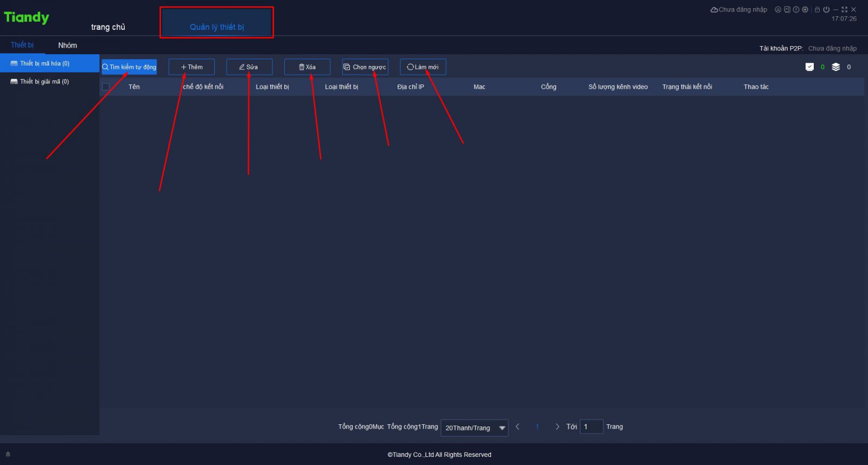This screenshot has width=868, height=465.
Task: Click the stacked layers total devices icon
Action: [x=835, y=67]
